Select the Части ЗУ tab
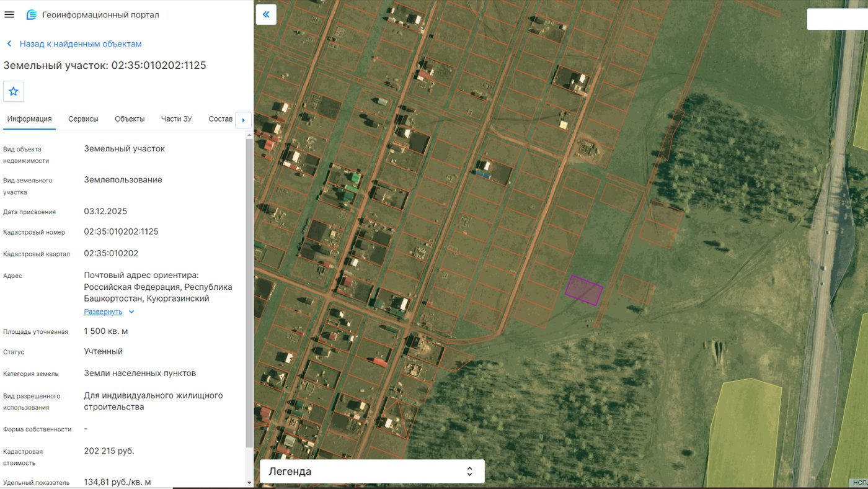This screenshot has height=489, width=868. pyautogui.click(x=177, y=119)
